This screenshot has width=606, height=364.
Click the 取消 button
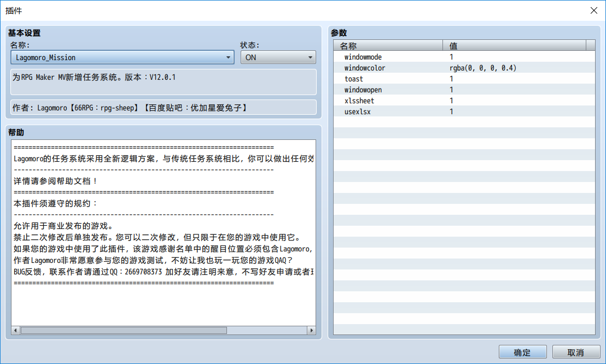point(576,352)
